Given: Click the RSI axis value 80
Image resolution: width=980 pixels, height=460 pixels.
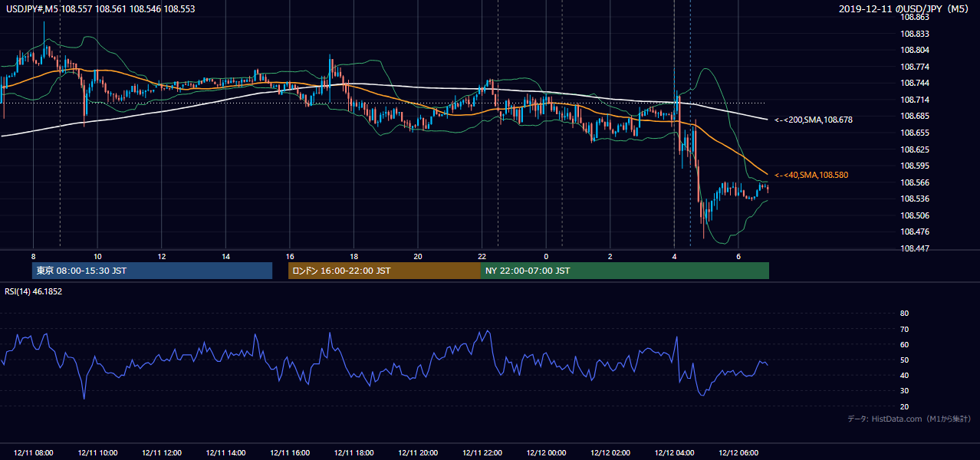Looking at the screenshot, I should tap(904, 314).
